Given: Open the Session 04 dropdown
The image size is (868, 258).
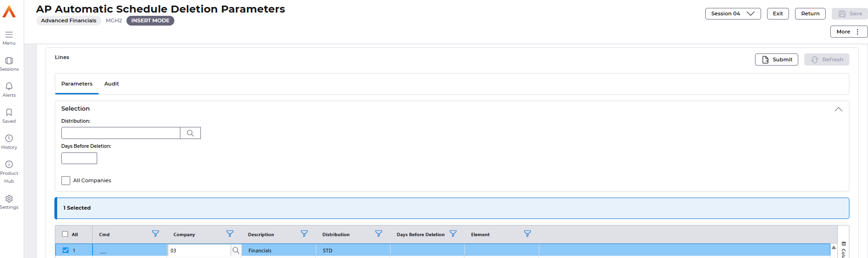Looking at the screenshot, I should click(x=733, y=13).
